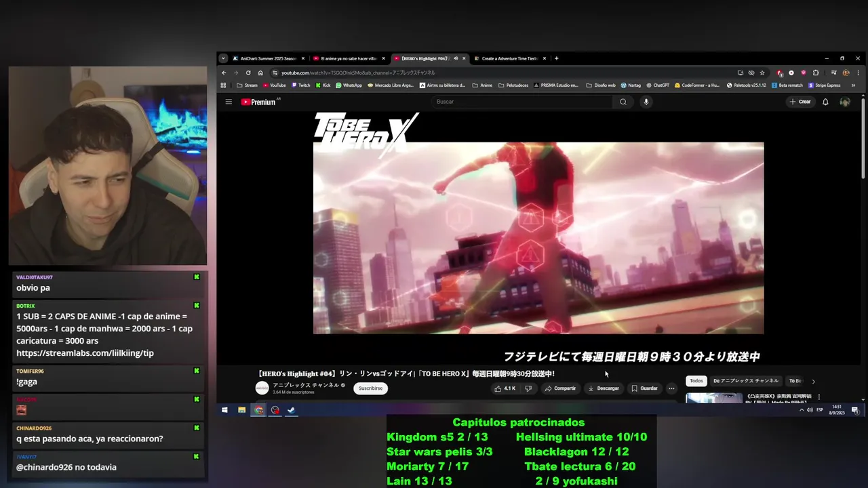Go forward in browser history
Viewport: 868px width, 488px height.
click(236, 73)
